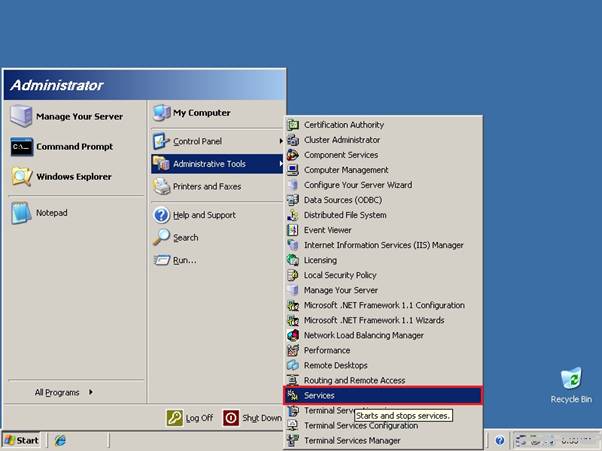This screenshot has height=451, width=602.
Task: Click the Control Panel icon
Action: [x=161, y=141]
